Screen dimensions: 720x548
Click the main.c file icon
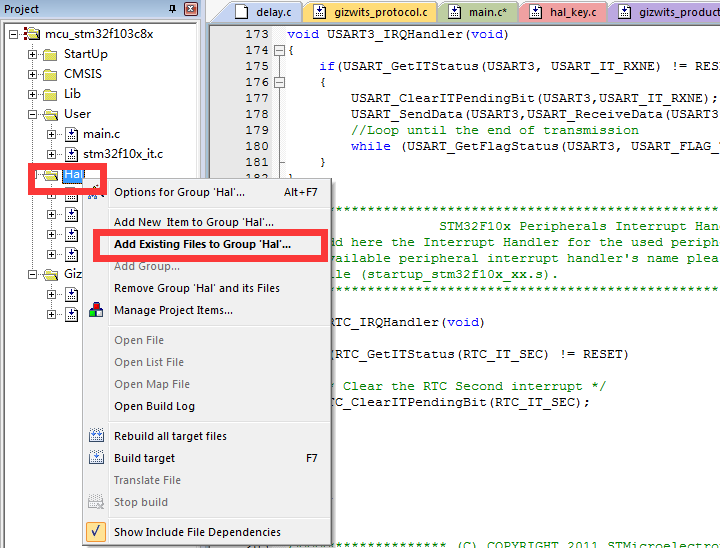coord(71,134)
